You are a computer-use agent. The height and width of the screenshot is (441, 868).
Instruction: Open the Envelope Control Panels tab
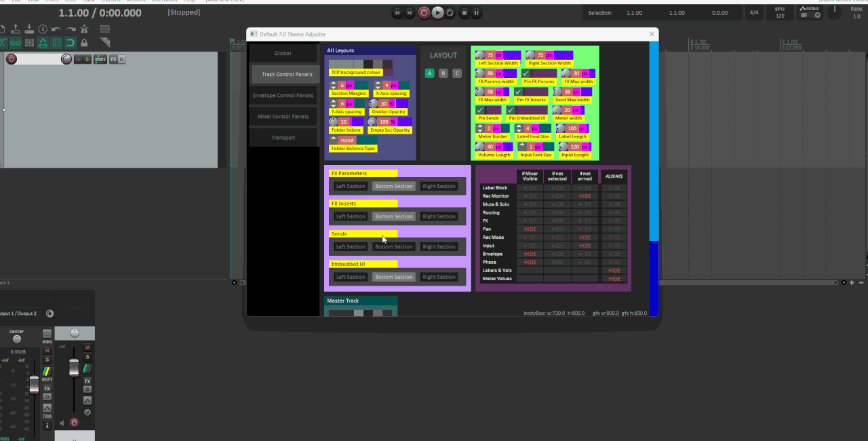tap(283, 96)
